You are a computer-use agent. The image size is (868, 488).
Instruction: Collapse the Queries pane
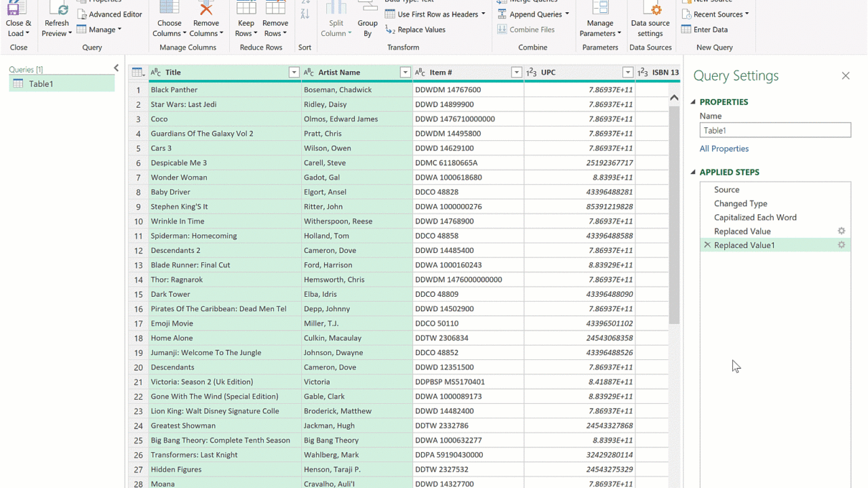click(x=116, y=68)
